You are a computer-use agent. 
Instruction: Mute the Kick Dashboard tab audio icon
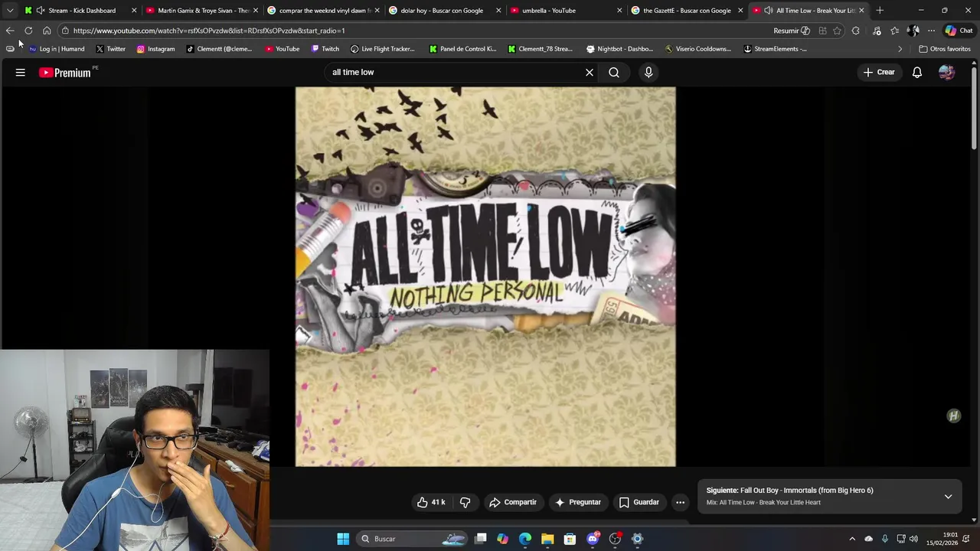(x=40, y=11)
